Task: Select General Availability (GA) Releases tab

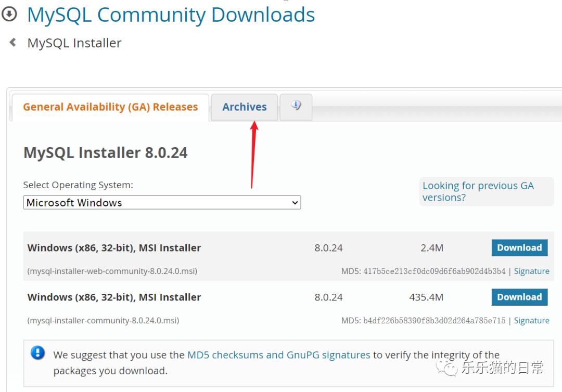Action: [110, 107]
